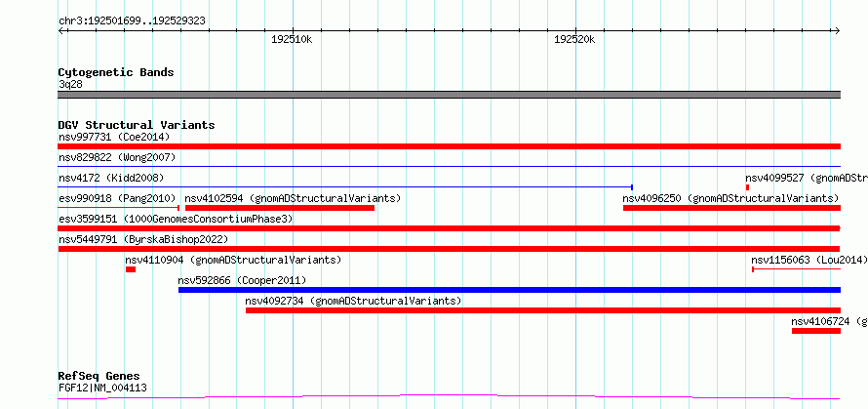The height and width of the screenshot is (409, 868).
Task: Open nsv4092734 gnomAD variant label
Action: point(353,301)
